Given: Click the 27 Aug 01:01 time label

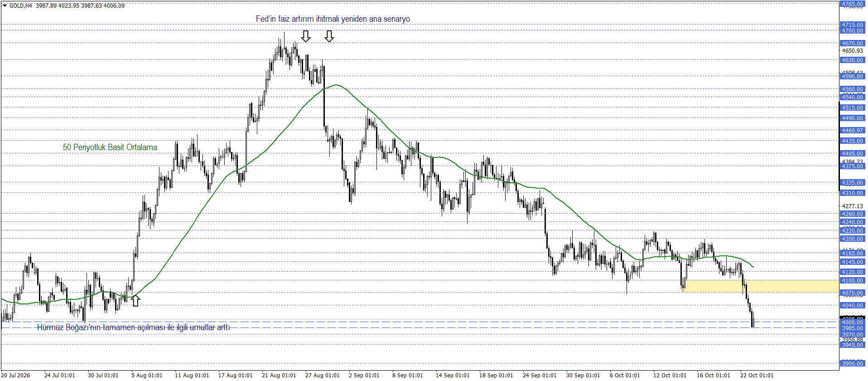Looking at the screenshot, I should [x=323, y=375].
